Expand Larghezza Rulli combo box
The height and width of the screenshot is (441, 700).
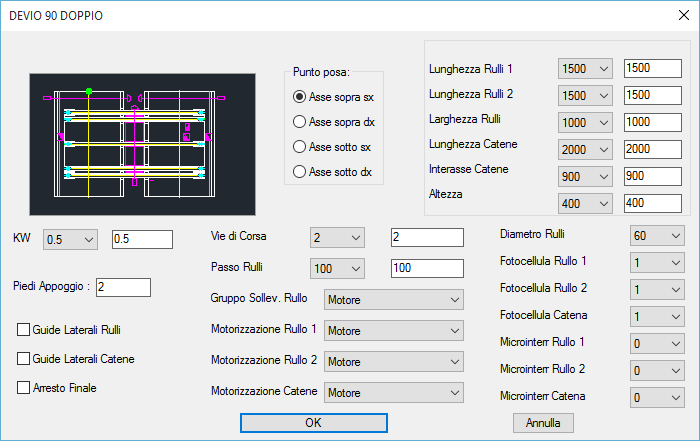click(x=585, y=122)
